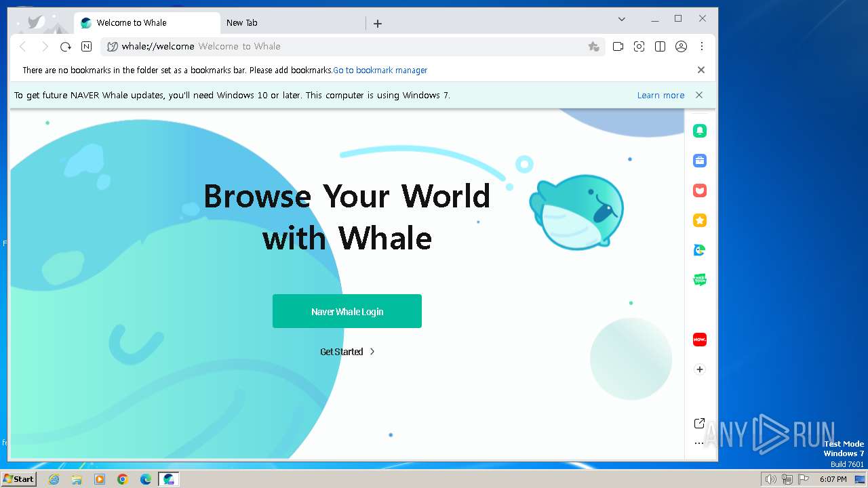The image size is (868, 488).
Task: Open the media video player toolbar icon
Action: [x=618, y=47]
